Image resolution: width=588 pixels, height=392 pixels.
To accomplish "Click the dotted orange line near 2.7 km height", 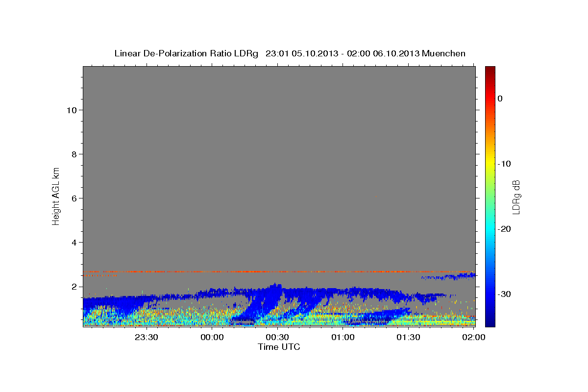I will tap(279, 271).
